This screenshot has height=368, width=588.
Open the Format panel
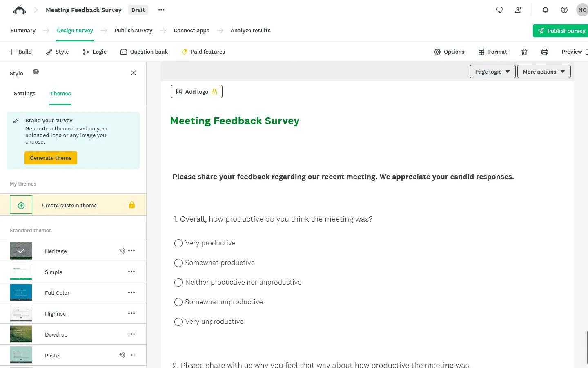point(492,52)
